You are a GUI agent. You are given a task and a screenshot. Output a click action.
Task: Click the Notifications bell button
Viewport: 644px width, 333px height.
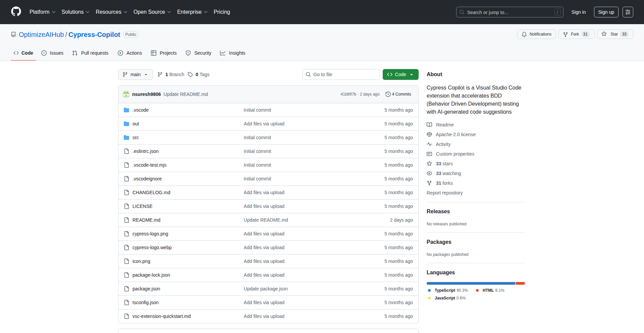click(536, 34)
